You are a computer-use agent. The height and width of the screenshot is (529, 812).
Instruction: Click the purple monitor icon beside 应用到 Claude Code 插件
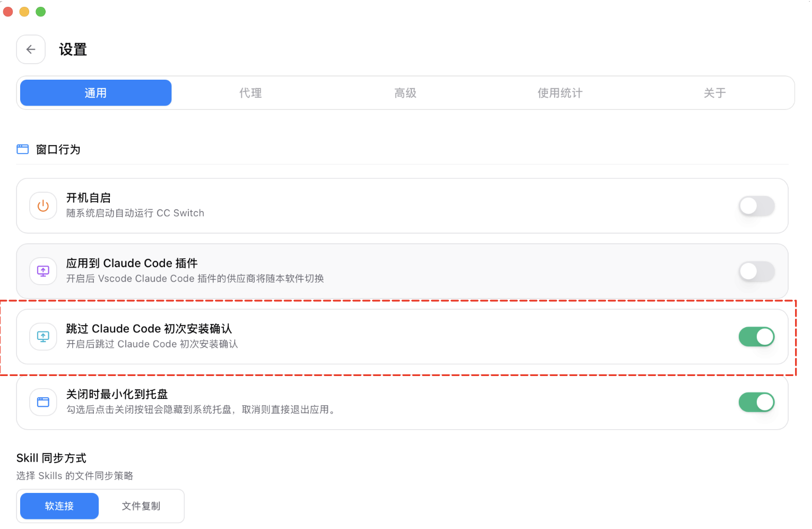pos(43,271)
